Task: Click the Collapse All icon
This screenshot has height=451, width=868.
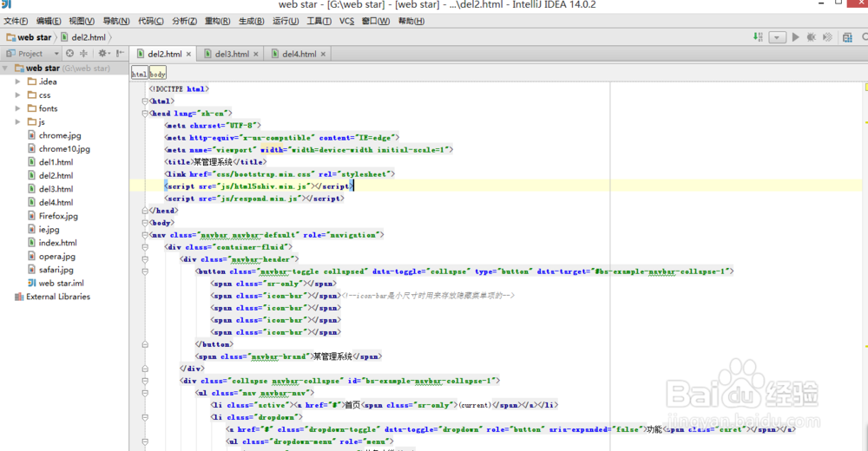Action: tap(83, 54)
